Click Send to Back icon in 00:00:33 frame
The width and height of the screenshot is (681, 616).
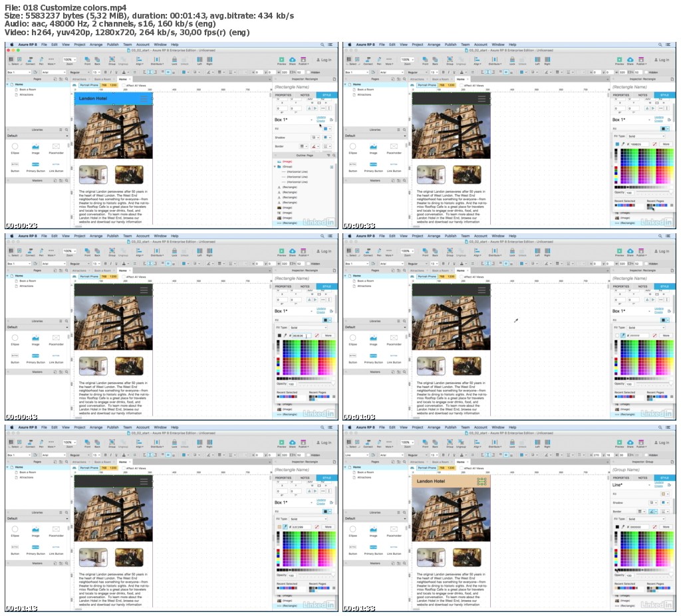coord(435,60)
